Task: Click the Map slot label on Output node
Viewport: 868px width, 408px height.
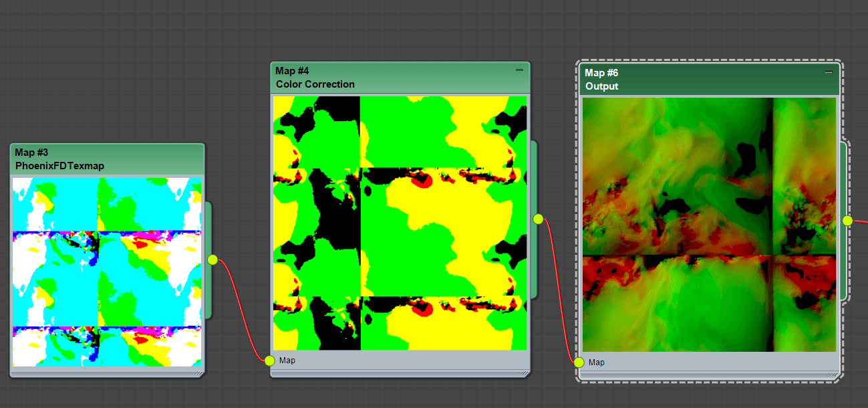Action: point(597,362)
